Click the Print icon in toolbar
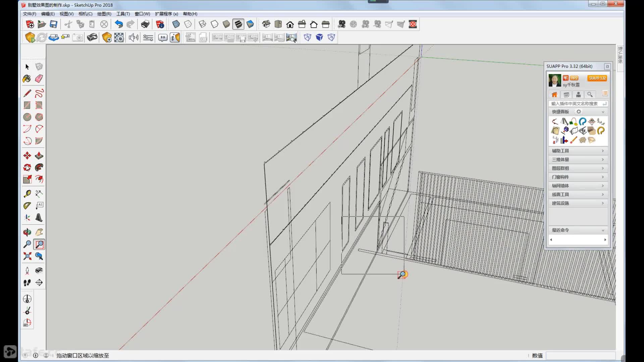The width and height of the screenshot is (644, 362). [145, 24]
